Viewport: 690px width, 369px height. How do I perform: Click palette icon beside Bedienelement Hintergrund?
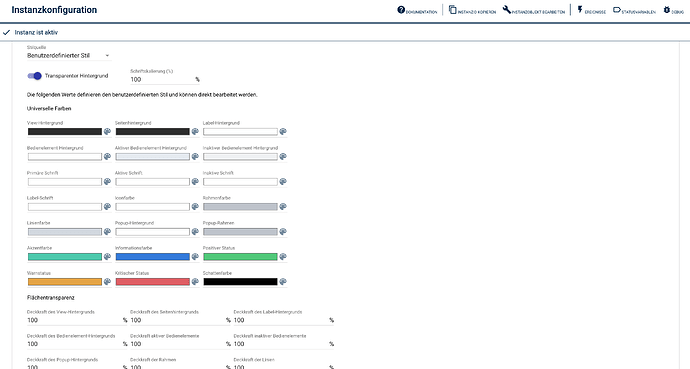[x=107, y=157]
